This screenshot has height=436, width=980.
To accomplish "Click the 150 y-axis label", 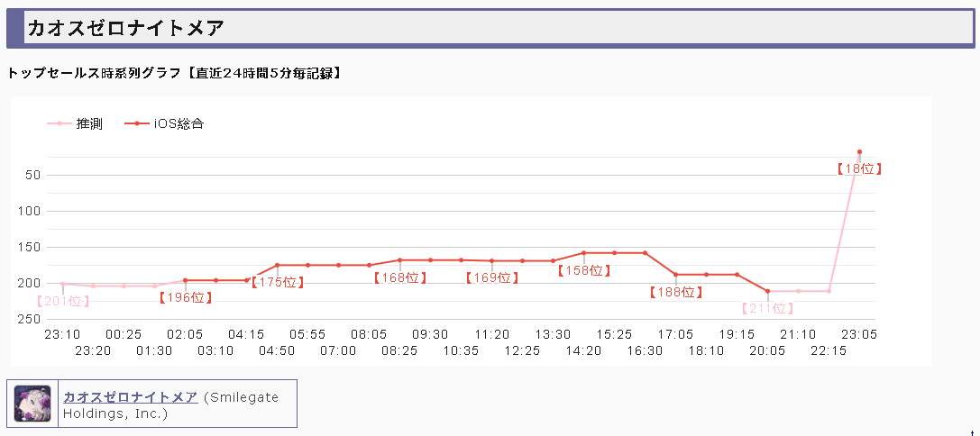I will click(x=30, y=248).
